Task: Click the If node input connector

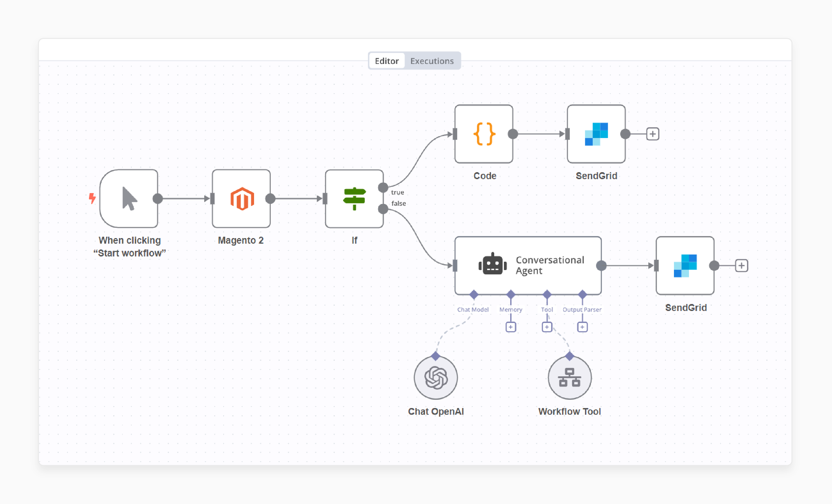Action: (x=325, y=199)
